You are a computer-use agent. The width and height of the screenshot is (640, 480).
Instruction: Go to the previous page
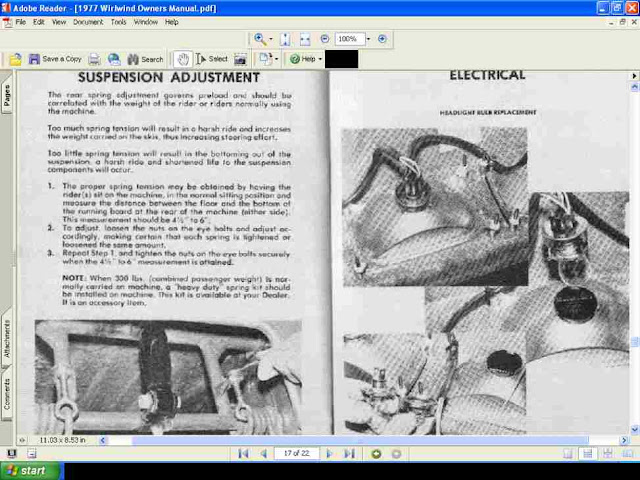click(x=264, y=453)
